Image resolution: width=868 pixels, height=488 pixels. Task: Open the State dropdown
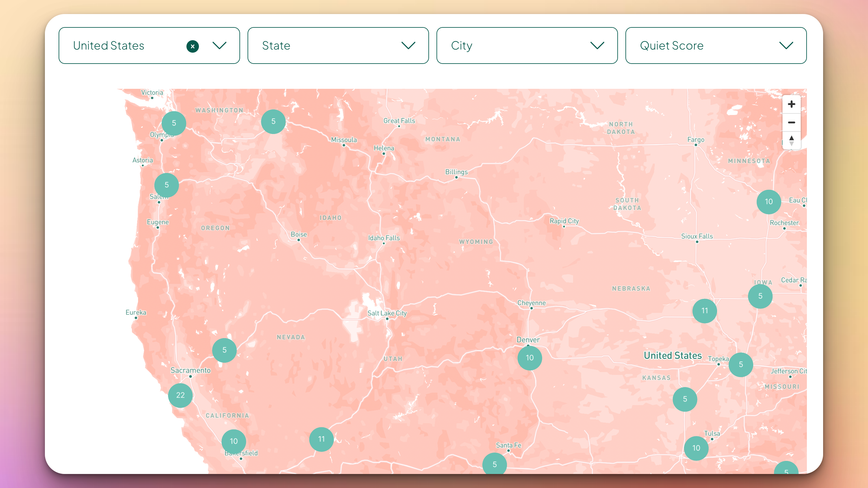click(338, 45)
